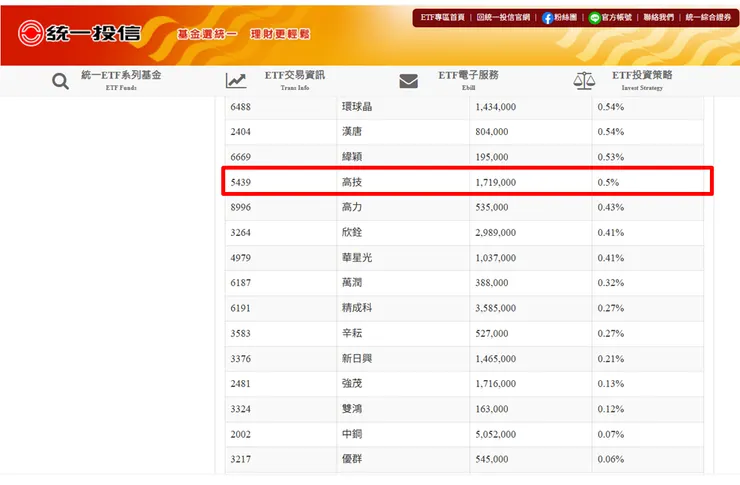Select stock name 高技
The image size is (740, 485).
click(x=352, y=182)
